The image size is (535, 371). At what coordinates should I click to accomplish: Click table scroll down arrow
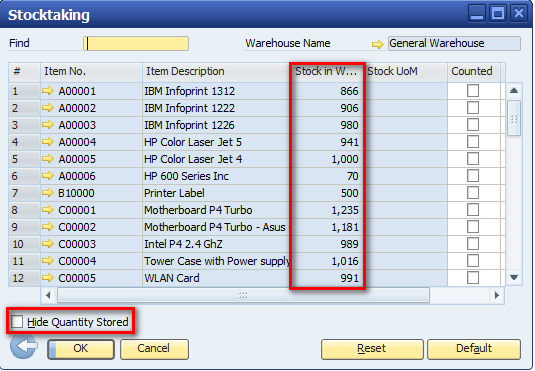coord(514,277)
